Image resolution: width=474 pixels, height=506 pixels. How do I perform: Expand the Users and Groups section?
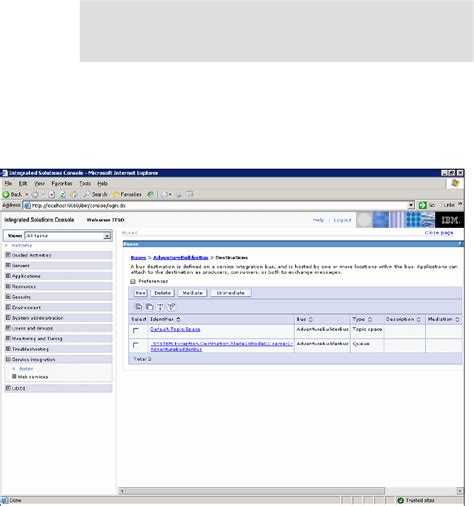pyautogui.click(x=8, y=328)
